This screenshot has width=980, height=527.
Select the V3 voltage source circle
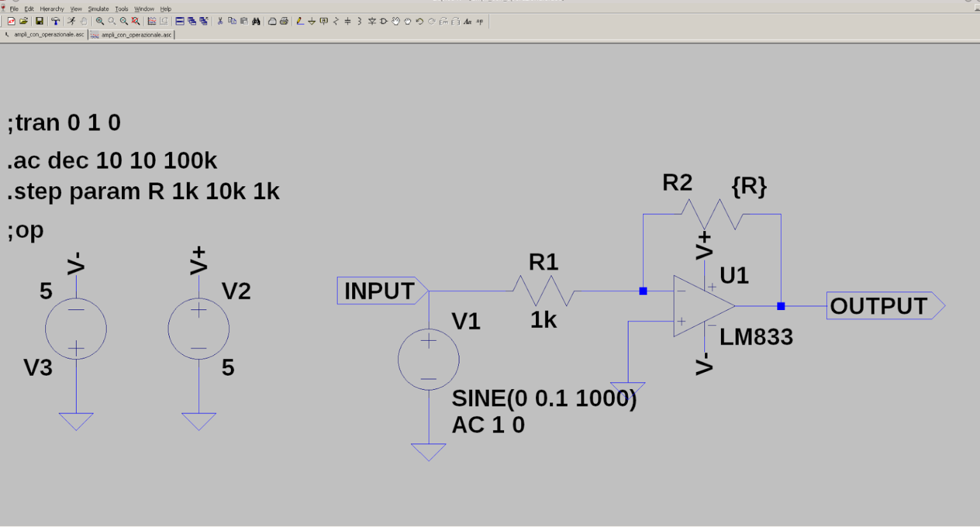(x=76, y=329)
